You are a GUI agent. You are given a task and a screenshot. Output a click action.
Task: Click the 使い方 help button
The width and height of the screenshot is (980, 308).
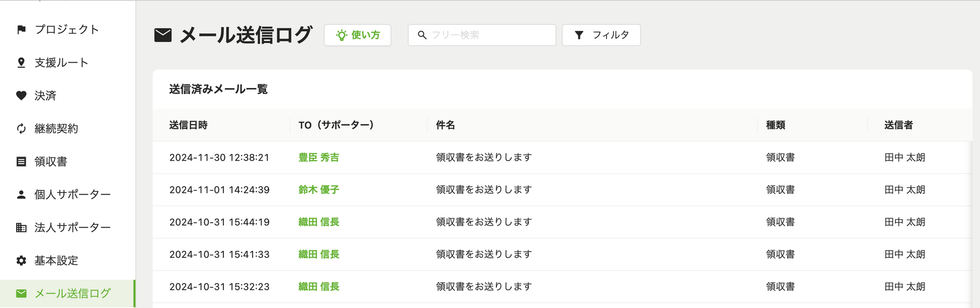(x=357, y=35)
